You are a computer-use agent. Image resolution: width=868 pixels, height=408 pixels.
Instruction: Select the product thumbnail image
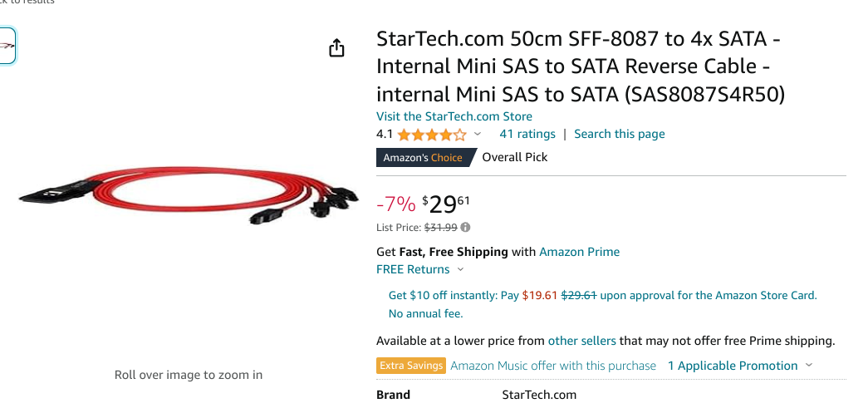coord(6,46)
